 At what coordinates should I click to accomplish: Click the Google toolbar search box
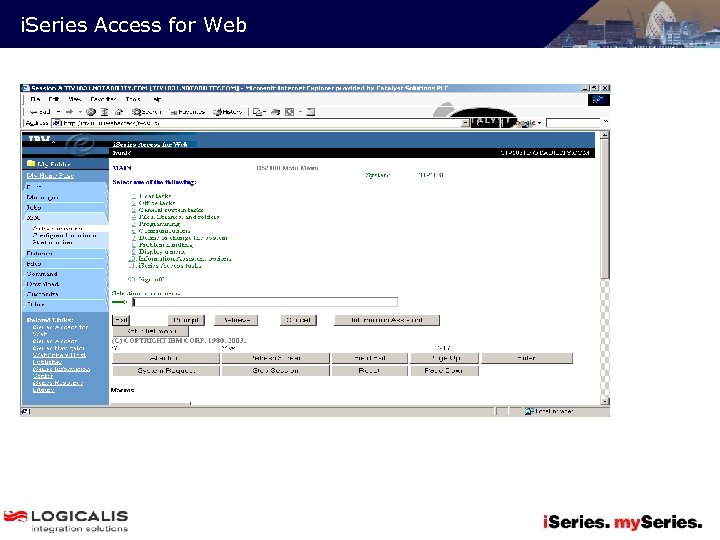click(573, 123)
